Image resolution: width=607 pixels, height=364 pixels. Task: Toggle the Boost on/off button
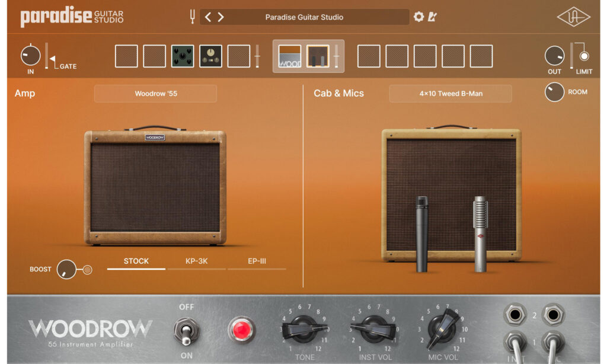[x=87, y=270]
